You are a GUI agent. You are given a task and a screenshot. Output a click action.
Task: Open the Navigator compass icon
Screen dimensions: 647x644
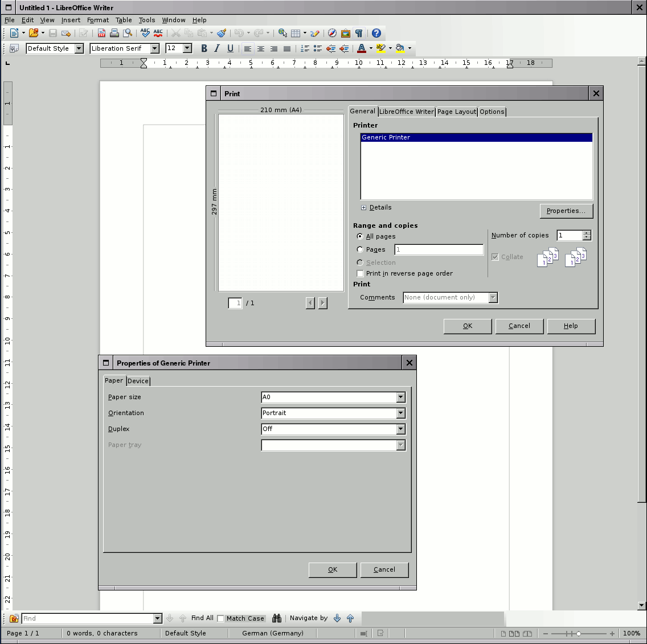tap(332, 33)
